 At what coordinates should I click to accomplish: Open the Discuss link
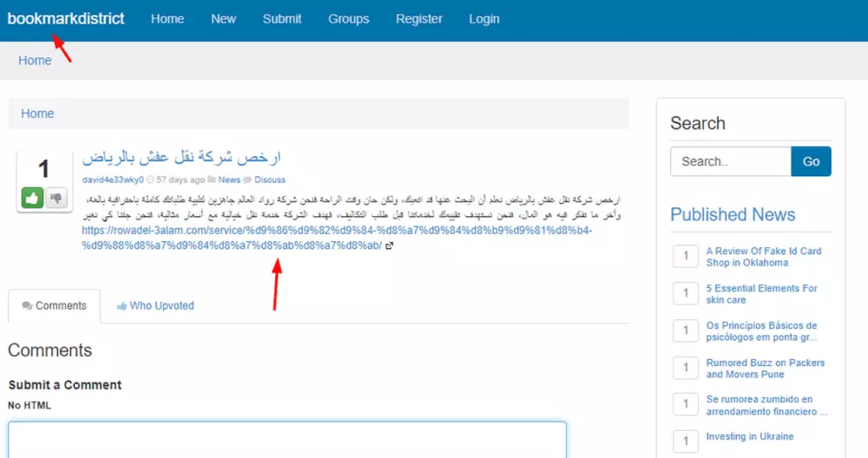pos(270,180)
